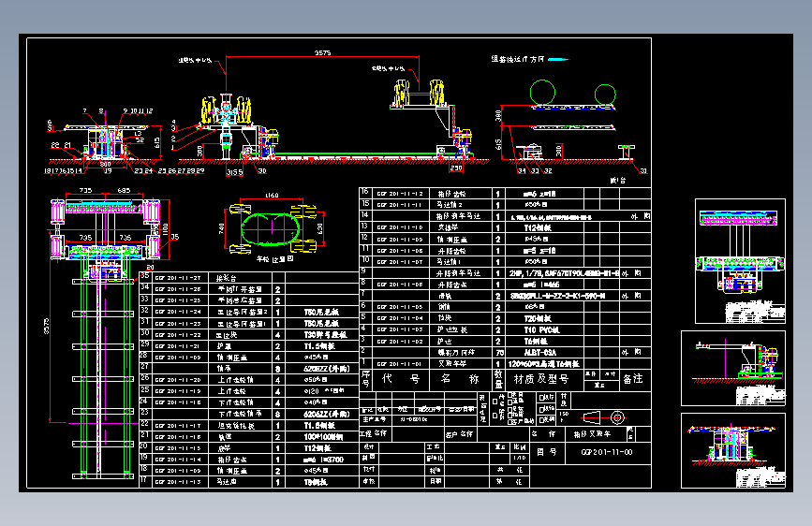Click the first-angle projection symbol in title block
The width and height of the screenshot is (812, 526).
click(604, 417)
